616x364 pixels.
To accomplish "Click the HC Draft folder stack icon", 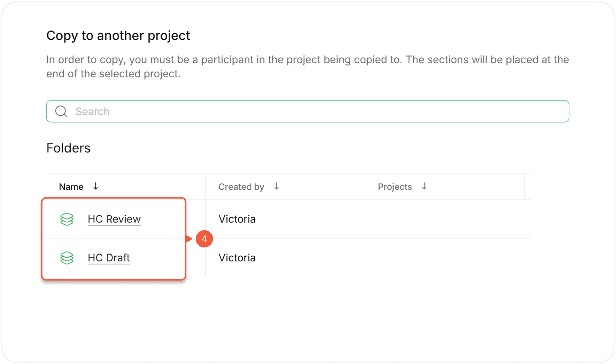I will coord(67,258).
